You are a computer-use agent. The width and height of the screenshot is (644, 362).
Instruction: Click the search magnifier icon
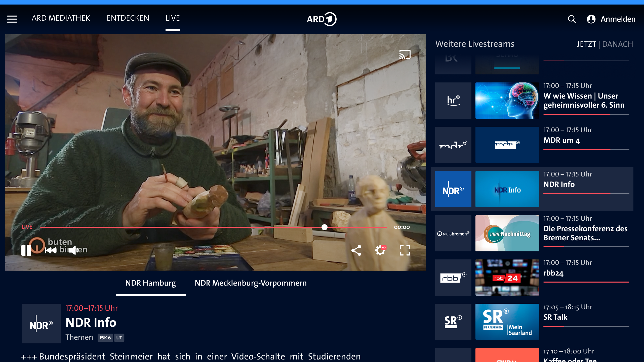[572, 19]
